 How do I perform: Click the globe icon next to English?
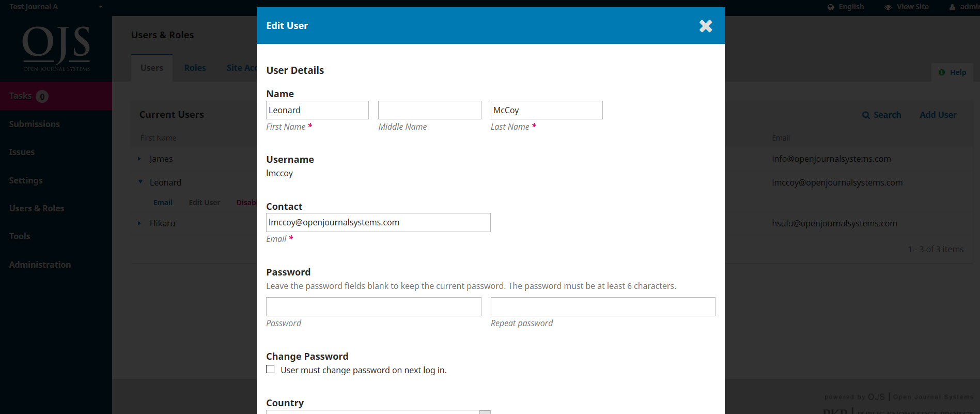pos(831,7)
